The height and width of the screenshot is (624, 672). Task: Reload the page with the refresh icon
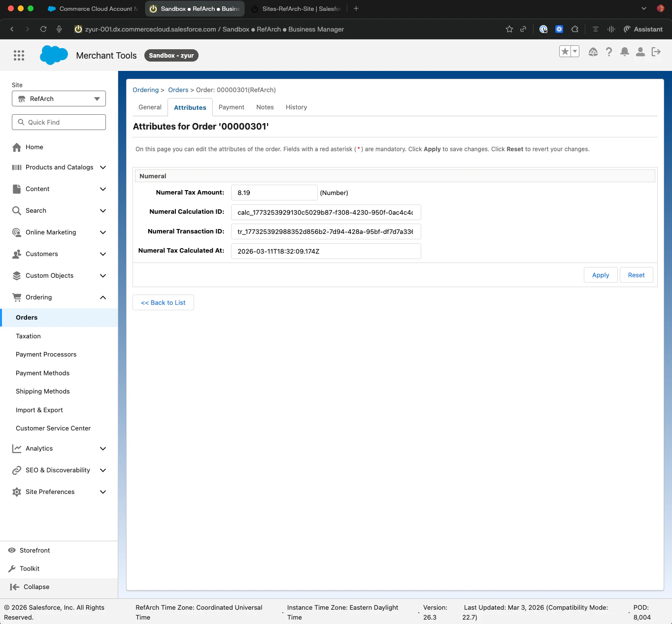(x=43, y=29)
